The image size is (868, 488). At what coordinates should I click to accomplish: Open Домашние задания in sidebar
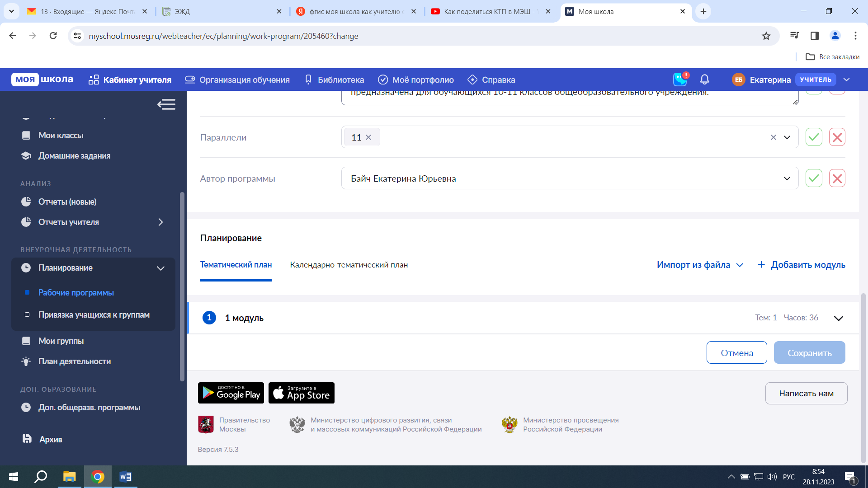(74, 155)
